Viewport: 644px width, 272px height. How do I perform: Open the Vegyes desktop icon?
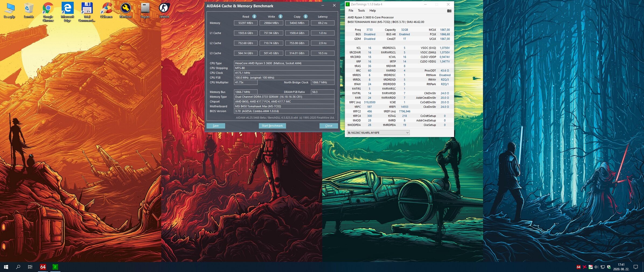(x=145, y=11)
